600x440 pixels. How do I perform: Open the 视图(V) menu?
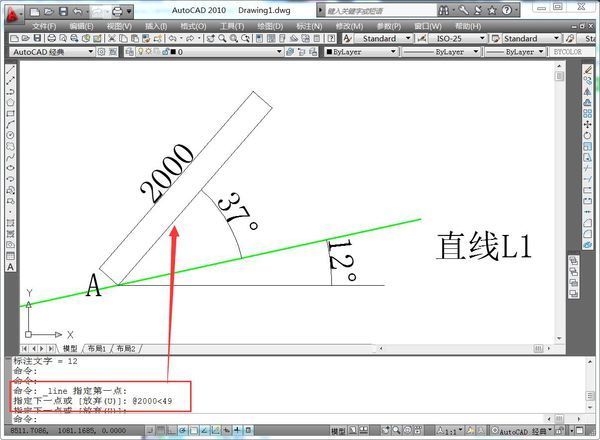pyautogui.click(x=119, y=26)
